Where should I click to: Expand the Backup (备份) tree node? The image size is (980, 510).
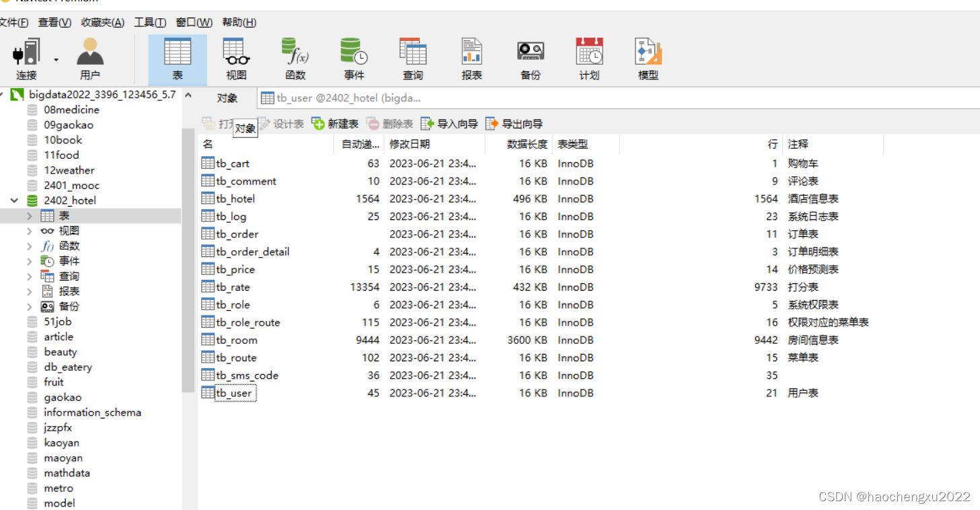tap(29, 307)
